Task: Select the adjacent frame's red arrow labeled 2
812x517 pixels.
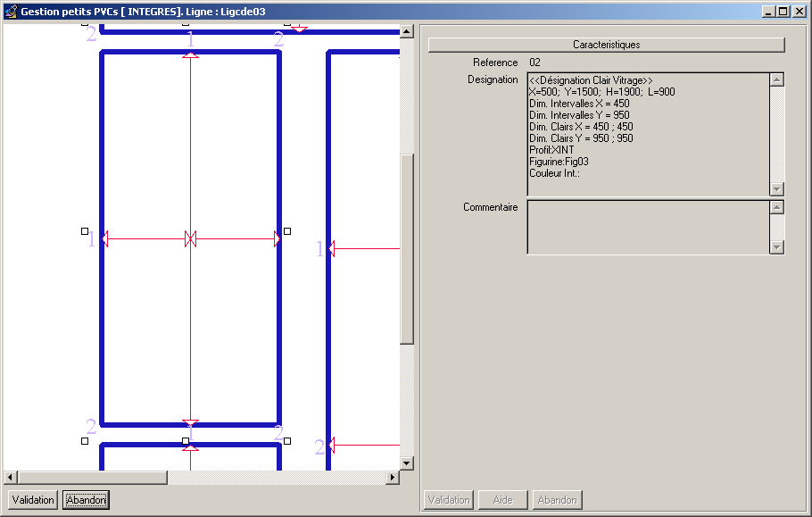Action: 331,445
